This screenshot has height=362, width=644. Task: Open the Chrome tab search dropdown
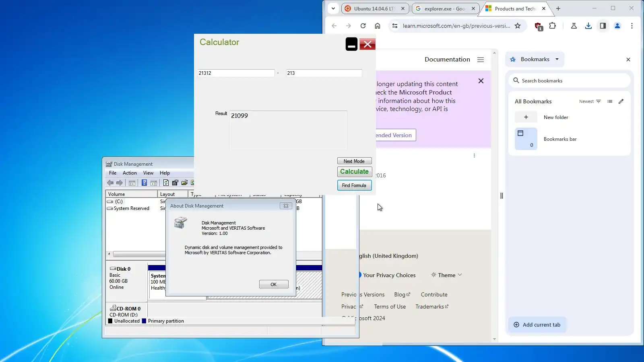coord(333,8)
